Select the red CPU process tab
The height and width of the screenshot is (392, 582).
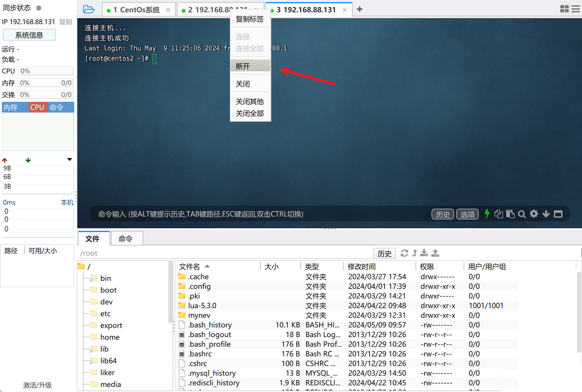[37, 107]
